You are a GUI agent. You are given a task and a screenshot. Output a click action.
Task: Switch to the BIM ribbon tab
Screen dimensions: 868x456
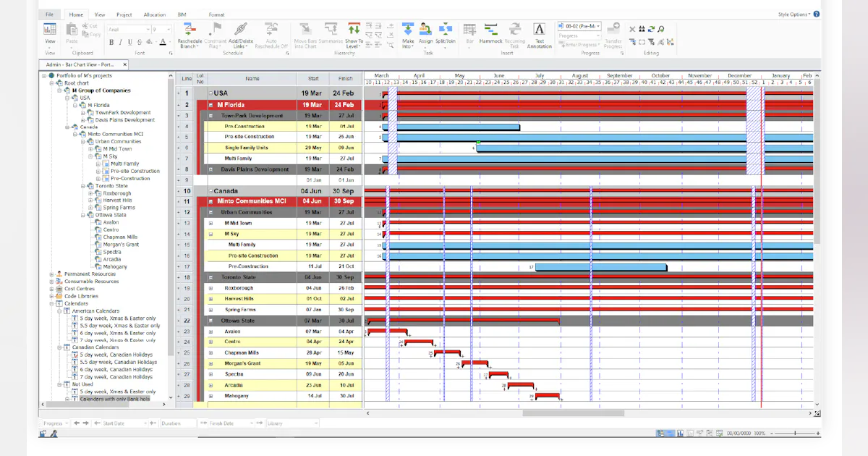[x=181, y=14]
